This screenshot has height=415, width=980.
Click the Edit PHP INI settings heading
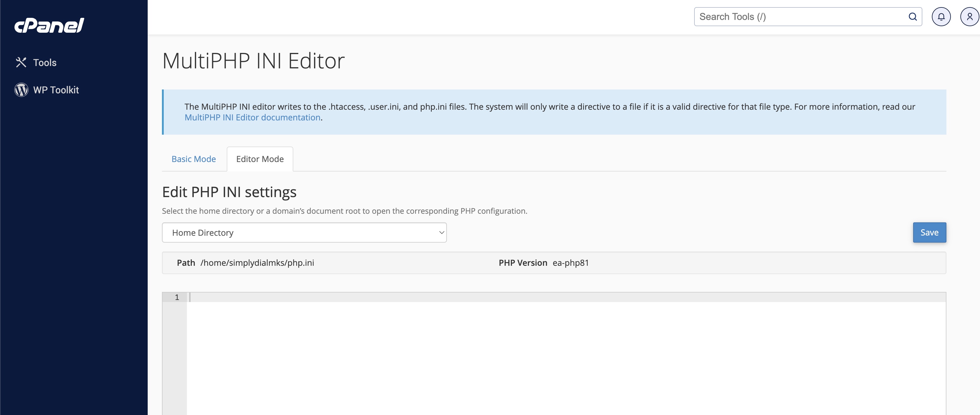[229, 192]
